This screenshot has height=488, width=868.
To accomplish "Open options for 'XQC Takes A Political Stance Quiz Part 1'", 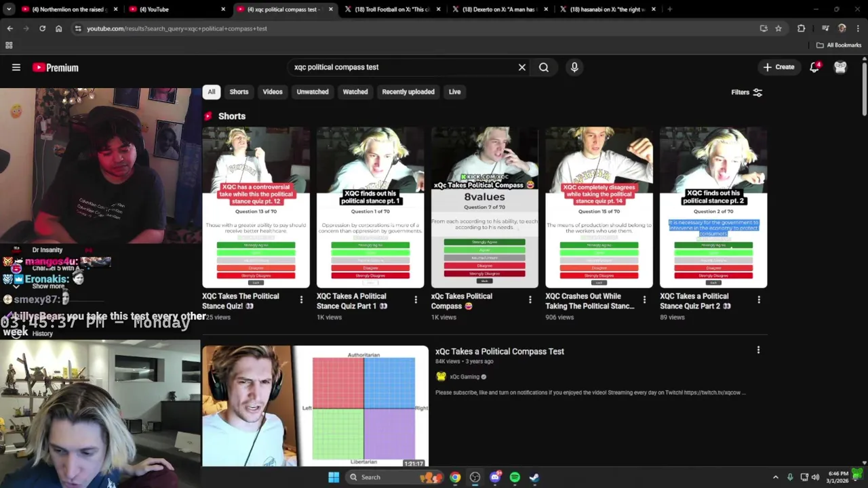I will (416, 300).
